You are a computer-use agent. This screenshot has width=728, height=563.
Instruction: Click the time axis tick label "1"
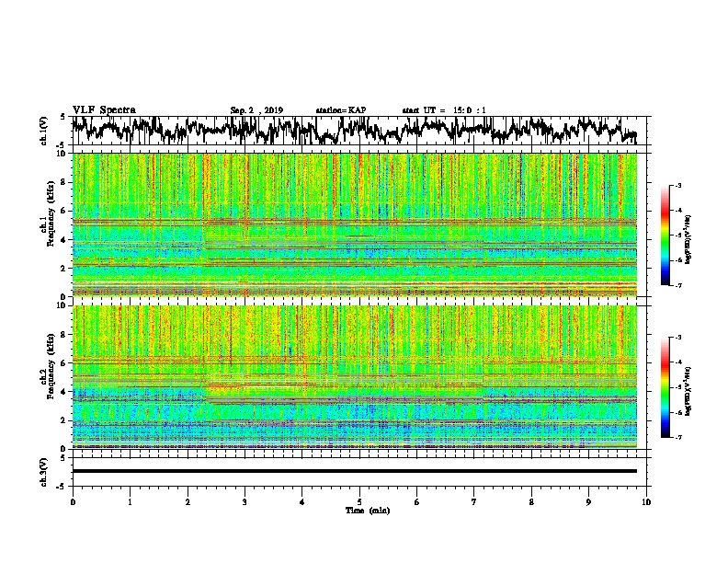130,502
